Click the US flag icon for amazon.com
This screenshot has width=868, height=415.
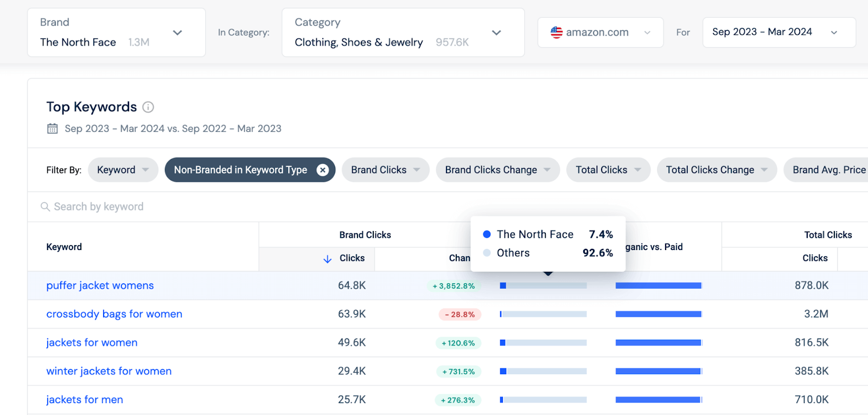557,33
